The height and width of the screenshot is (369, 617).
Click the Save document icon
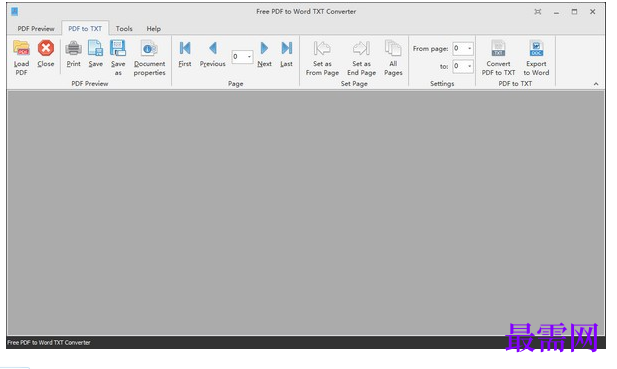tap(96, 48)
